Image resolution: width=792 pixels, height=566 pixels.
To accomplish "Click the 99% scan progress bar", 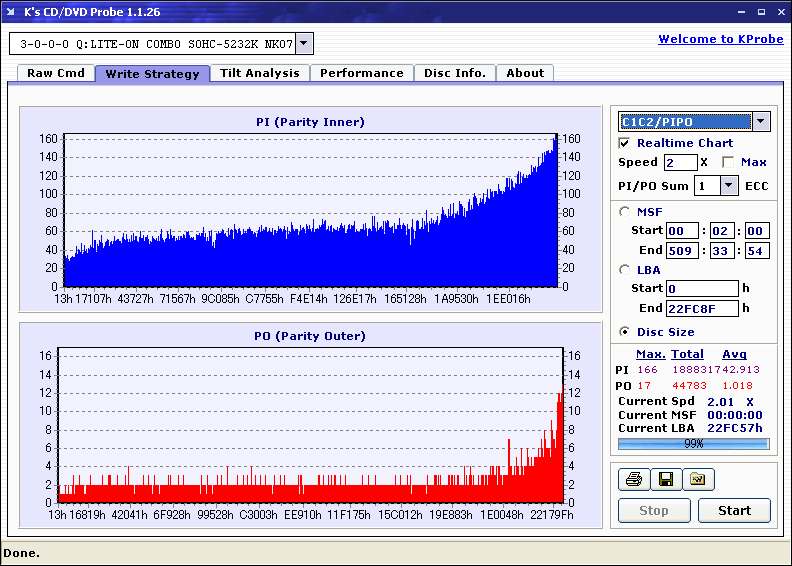I will point(694,444).
